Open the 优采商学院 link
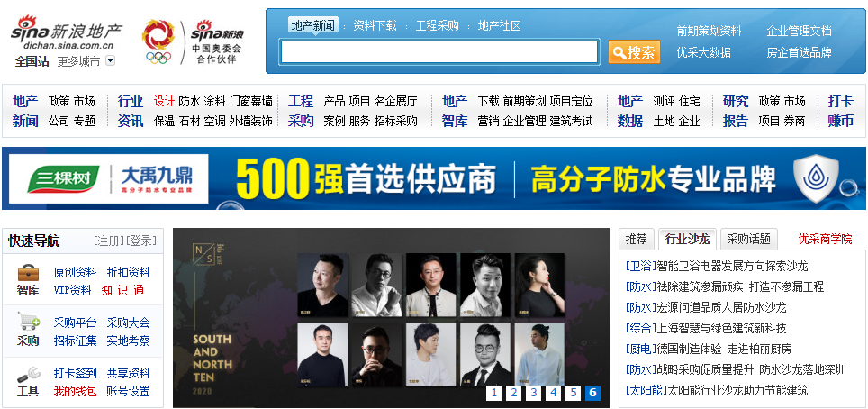The width and height of the screenshot is (868, 409). [826, 239]
